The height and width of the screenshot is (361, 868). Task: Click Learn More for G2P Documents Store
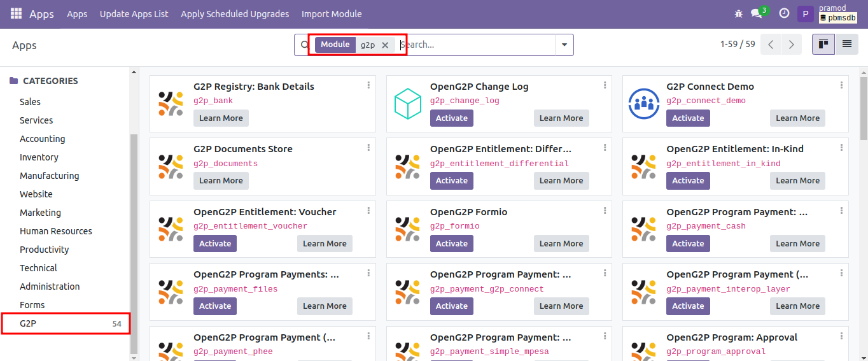221,181
